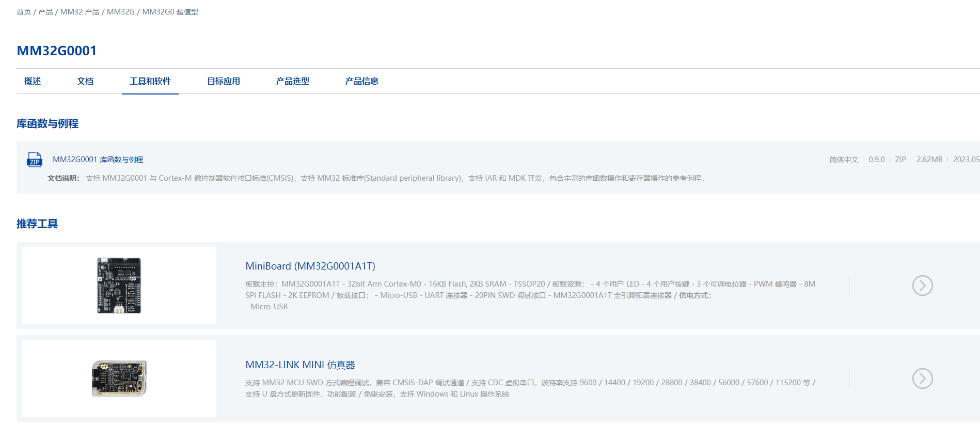Screen dimensions: 980x426
Task: Open MM32G0 超值型 breadcrumb link
Action: 170,12
